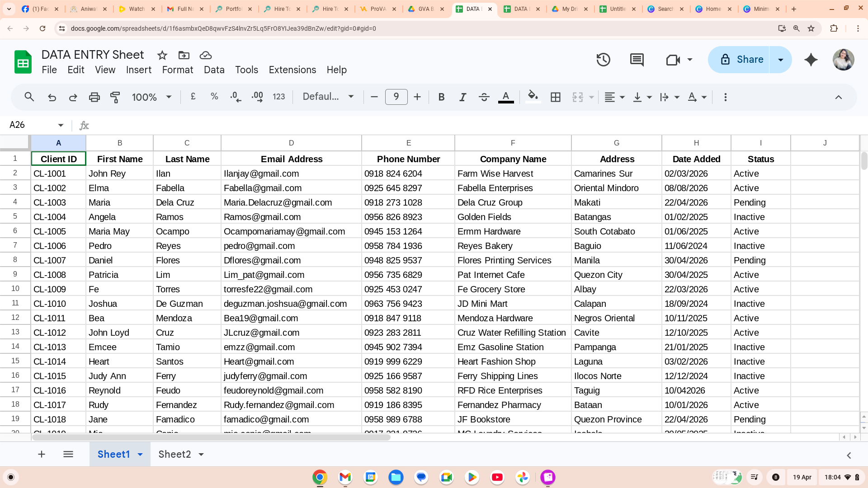Select the Status header cell
This screenshot has width=868, height=488.
pos(761,159)
